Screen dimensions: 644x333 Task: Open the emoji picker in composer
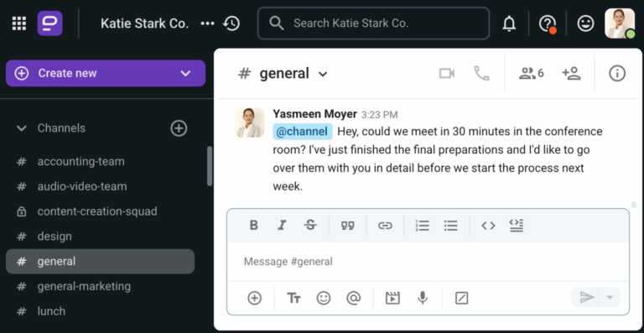point(323,298)
